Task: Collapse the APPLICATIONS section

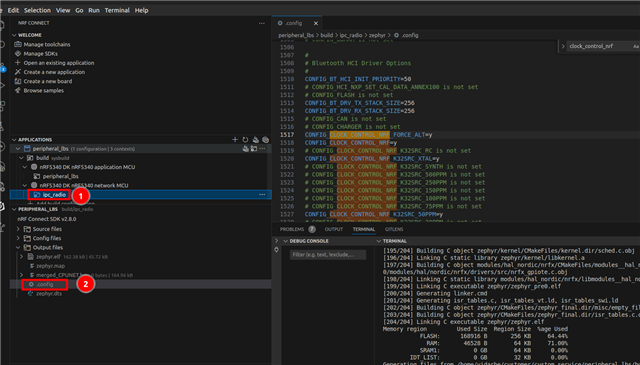Action: coord(14,140)
